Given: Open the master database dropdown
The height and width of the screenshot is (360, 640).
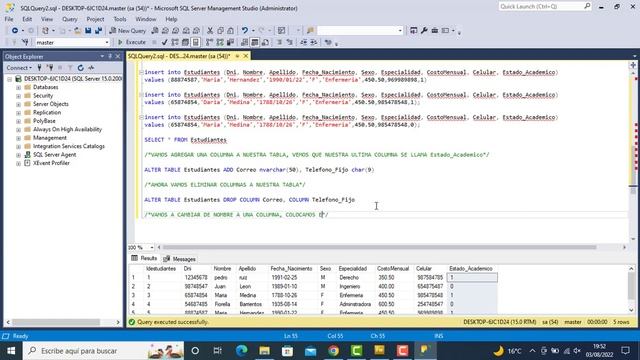Looking at the screenshot, I should (x=107, y=42).
